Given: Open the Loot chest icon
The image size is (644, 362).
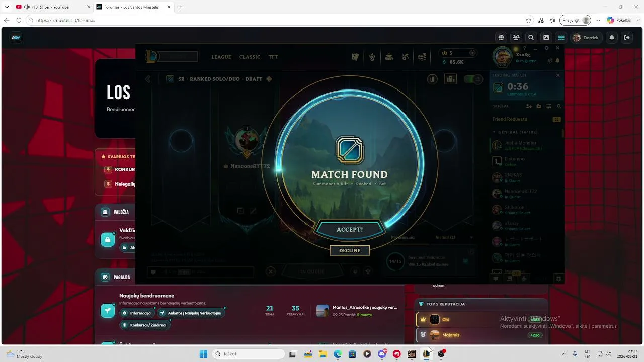Looking at the screenshot, I should [x=389, y=57].
